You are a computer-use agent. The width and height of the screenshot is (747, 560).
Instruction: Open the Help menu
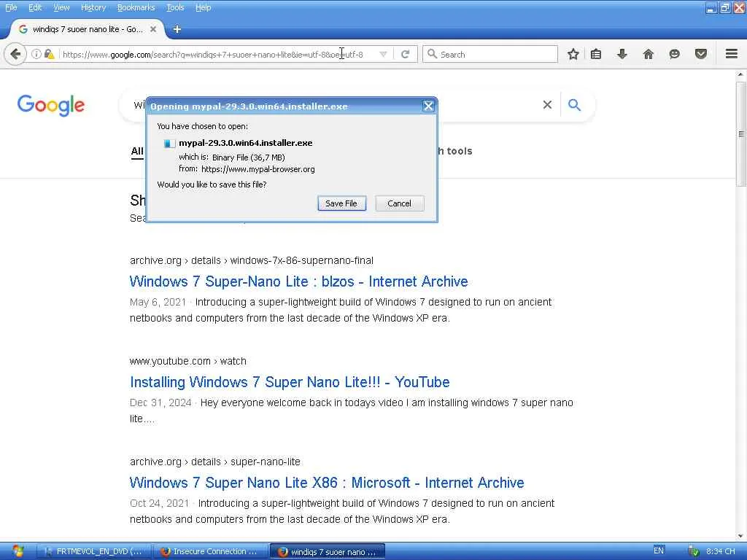(203, 7)
